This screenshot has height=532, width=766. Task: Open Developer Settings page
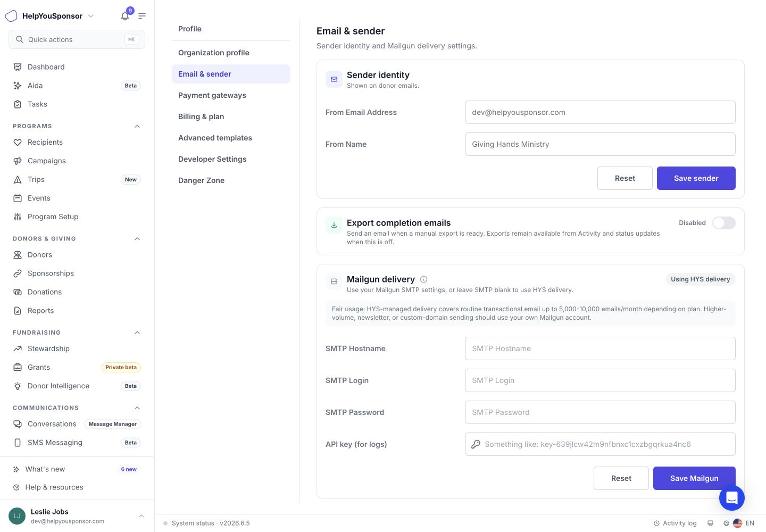[x=231, y=159]
